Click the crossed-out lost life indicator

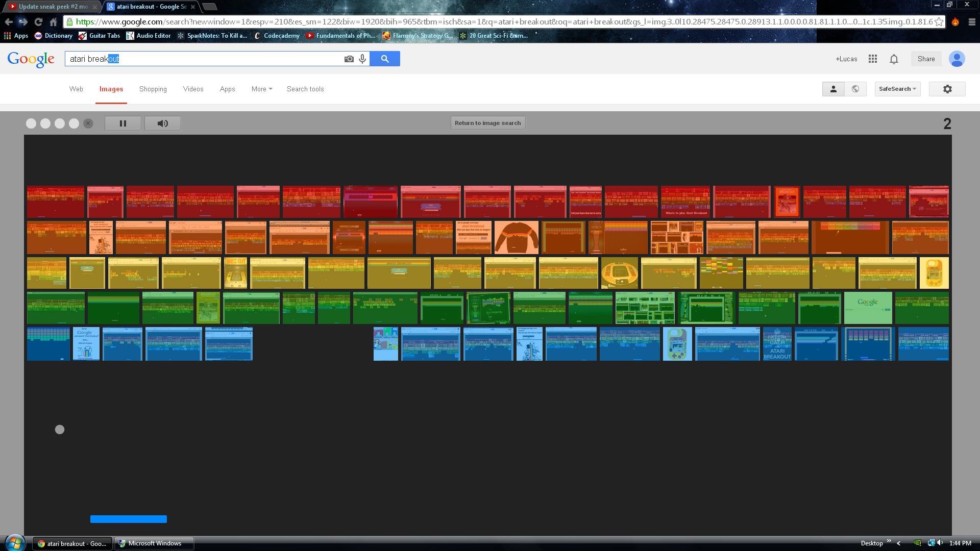coord(88,123)
